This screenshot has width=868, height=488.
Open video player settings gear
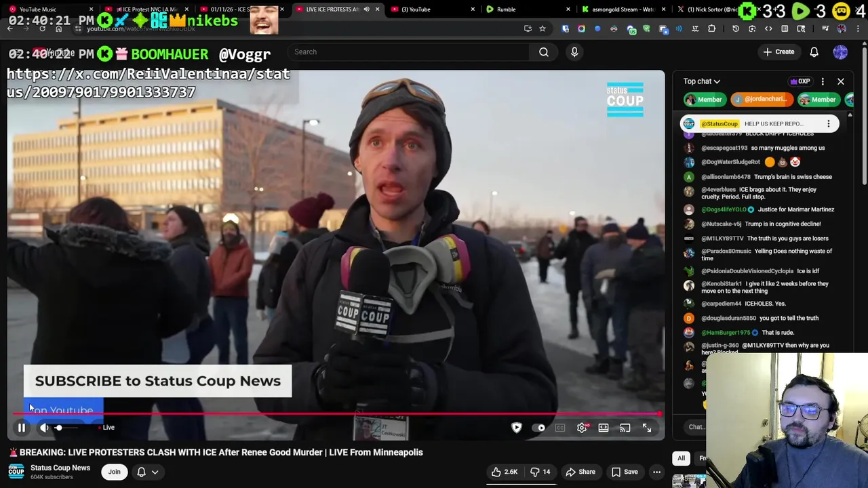point(582,428)
